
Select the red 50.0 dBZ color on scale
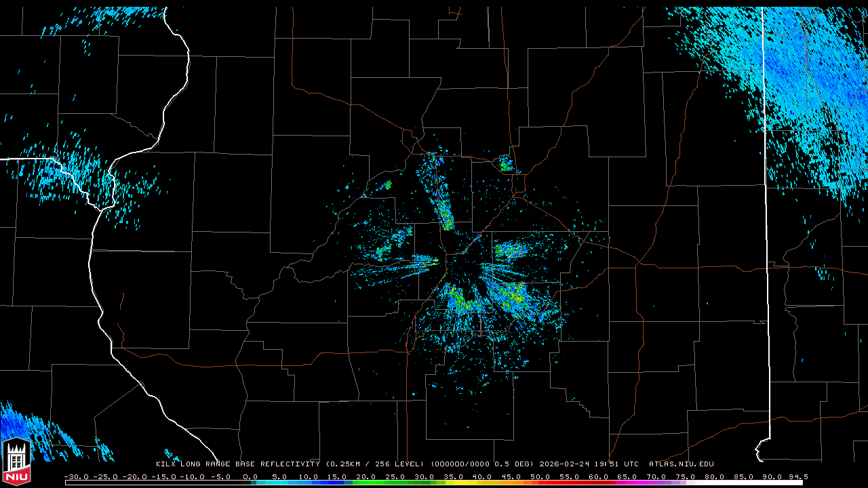pos(540,483)
